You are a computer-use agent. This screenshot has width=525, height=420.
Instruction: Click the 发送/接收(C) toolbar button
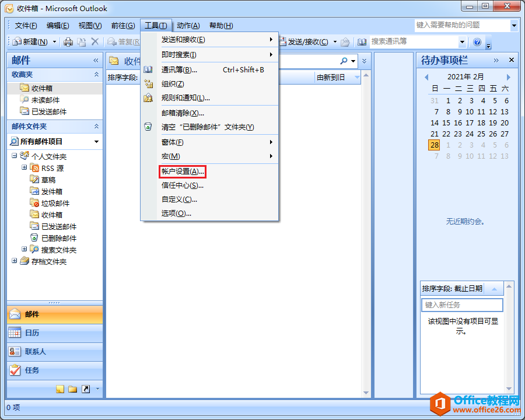pyautogui.click(x=304, y=42)
